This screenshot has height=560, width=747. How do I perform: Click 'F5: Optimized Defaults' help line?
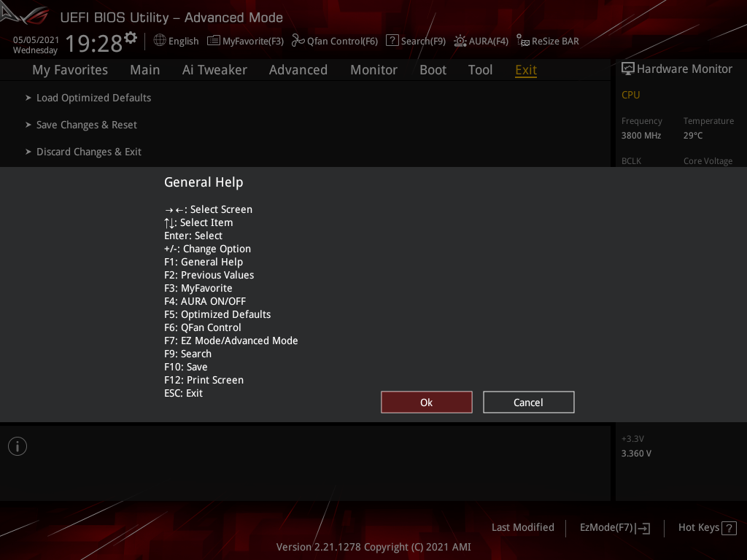tap(217, 314)
